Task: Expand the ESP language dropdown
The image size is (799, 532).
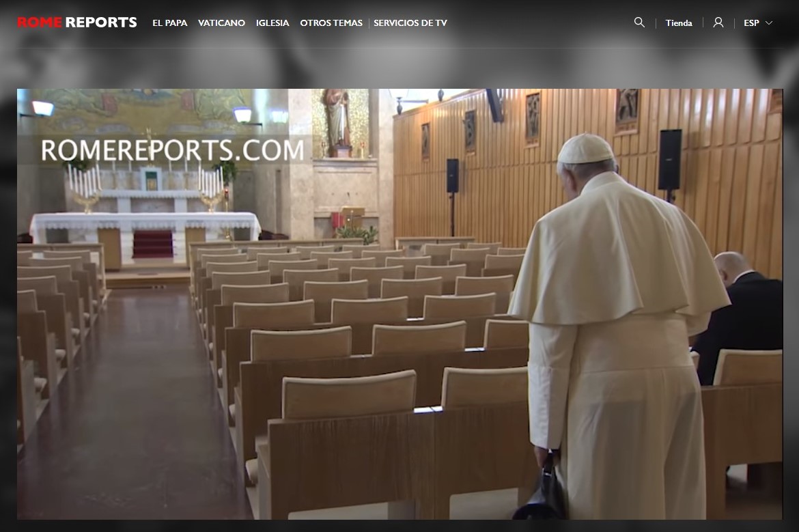Action: [758, 23]
